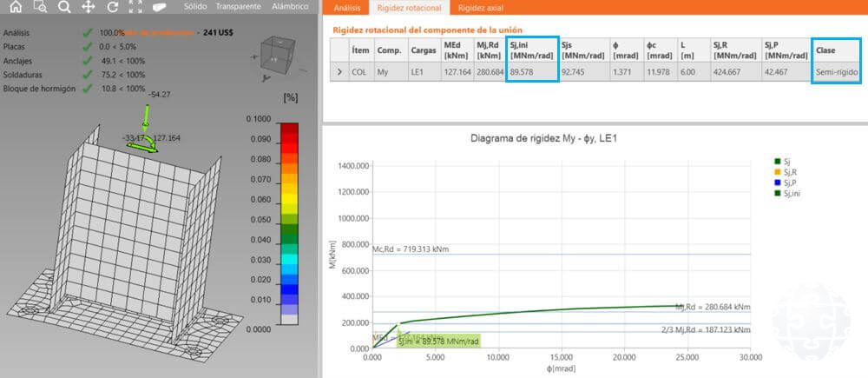868x378 pixels.
Task: Click the Home view icon
Action: 16,7
